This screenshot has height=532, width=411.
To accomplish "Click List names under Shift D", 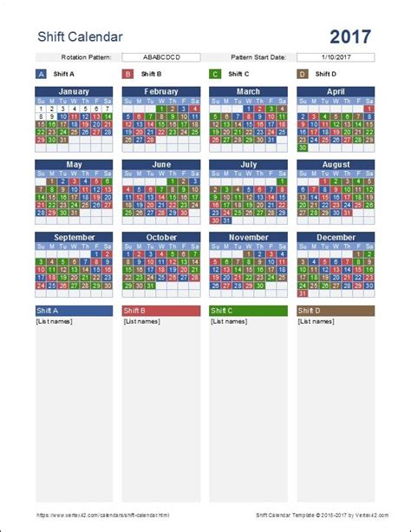I will (316, 321).
